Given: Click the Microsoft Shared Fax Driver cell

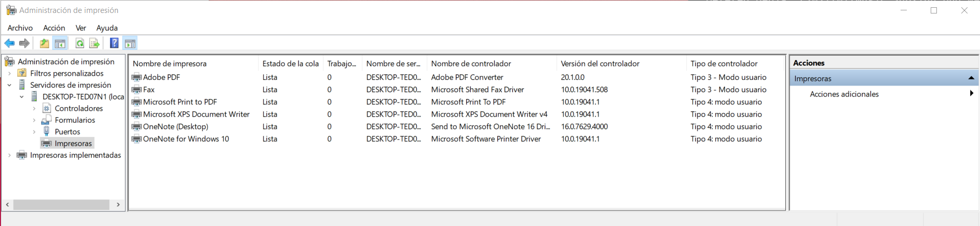Looking at the screenshot, I should [478, 90].
